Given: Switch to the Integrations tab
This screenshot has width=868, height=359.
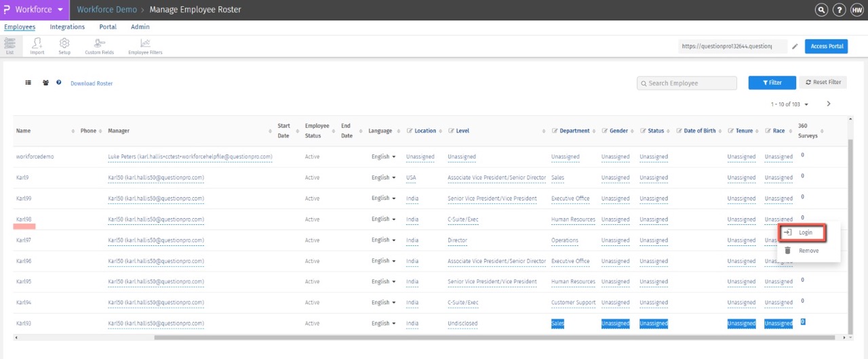Looking at the screenshot, I should pos(67,27).
